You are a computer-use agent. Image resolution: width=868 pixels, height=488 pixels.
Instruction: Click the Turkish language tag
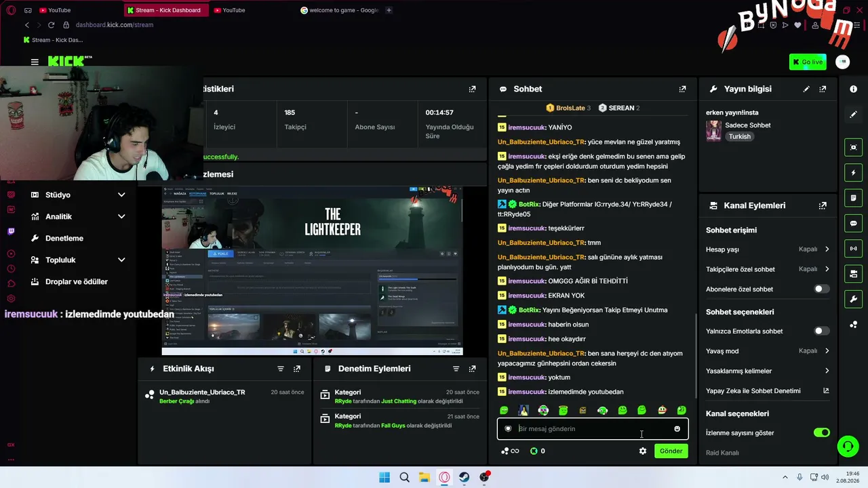[740, 136]
